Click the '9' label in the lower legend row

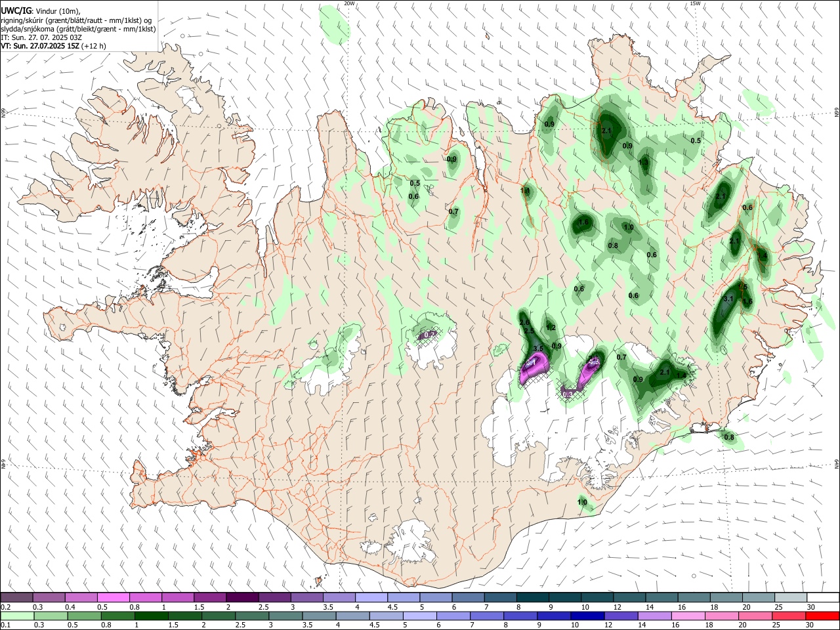point(541,625)
